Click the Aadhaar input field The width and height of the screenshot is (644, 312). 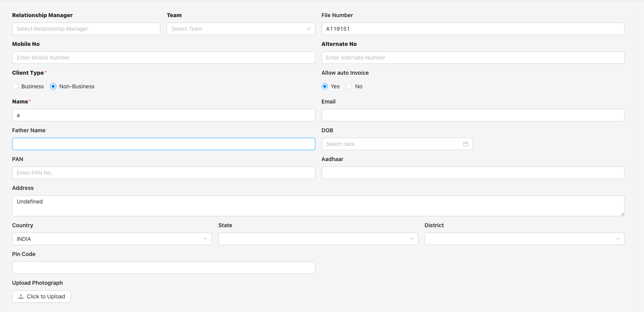tap(473, 173)
